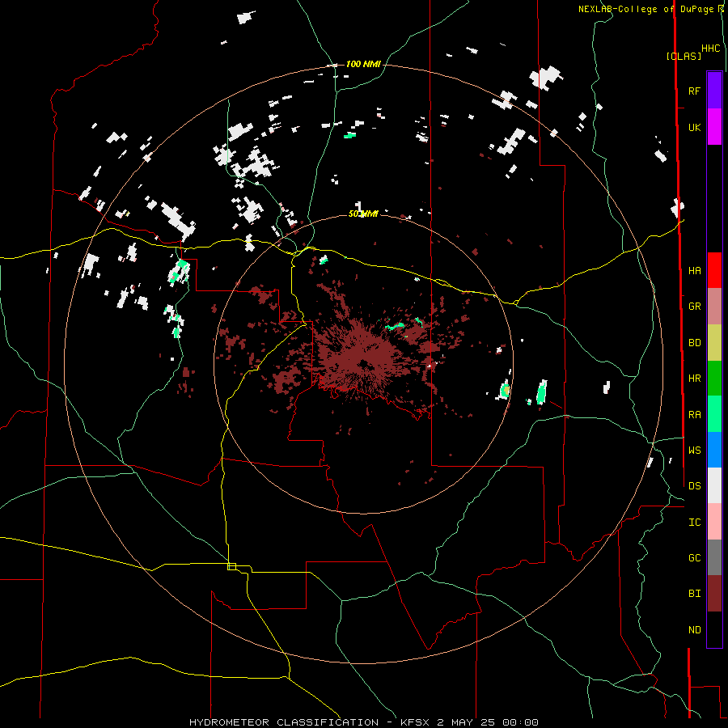The height and width of the screenshot is (728, 728).
Task: Click the RF legend label
Action: click(694, 91)
